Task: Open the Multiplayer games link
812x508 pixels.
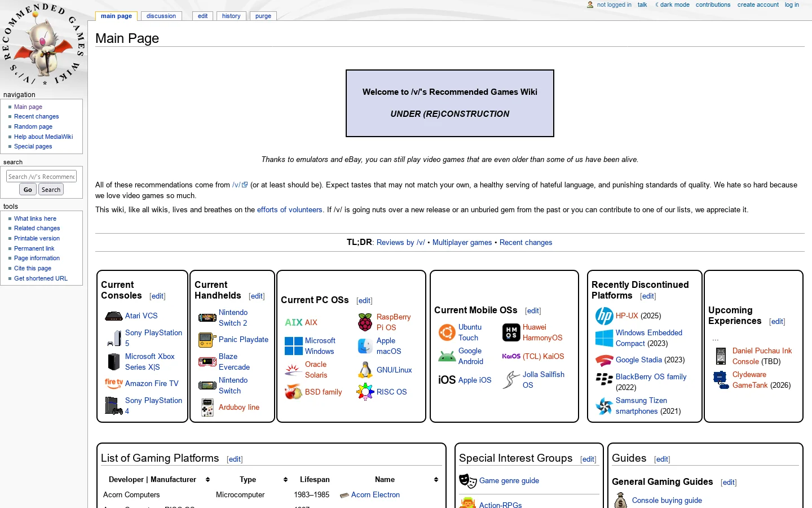Action: click(x=462, y=243)
